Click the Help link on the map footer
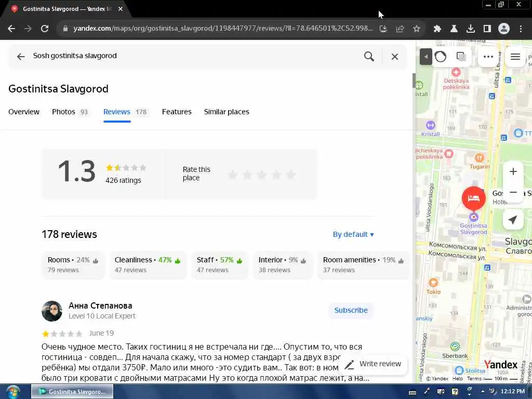 tap(457, 379)
